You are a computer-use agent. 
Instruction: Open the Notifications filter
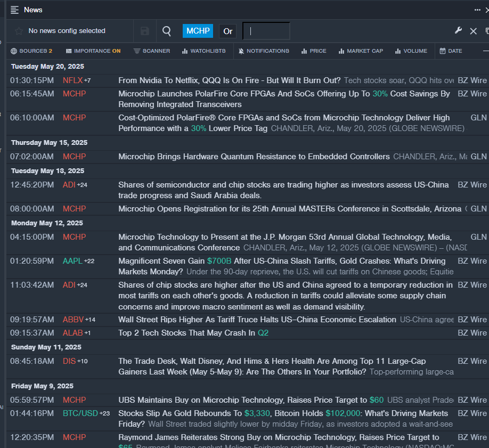[x=264, y=51]
